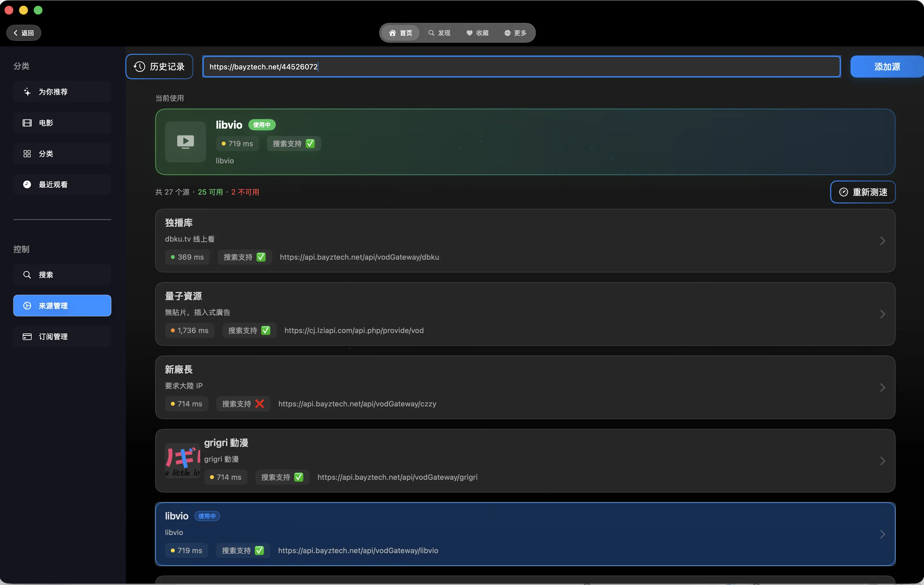Open 最近观看 recently watched
This screenshot has height=585, width=924.
tap(62, 185)
